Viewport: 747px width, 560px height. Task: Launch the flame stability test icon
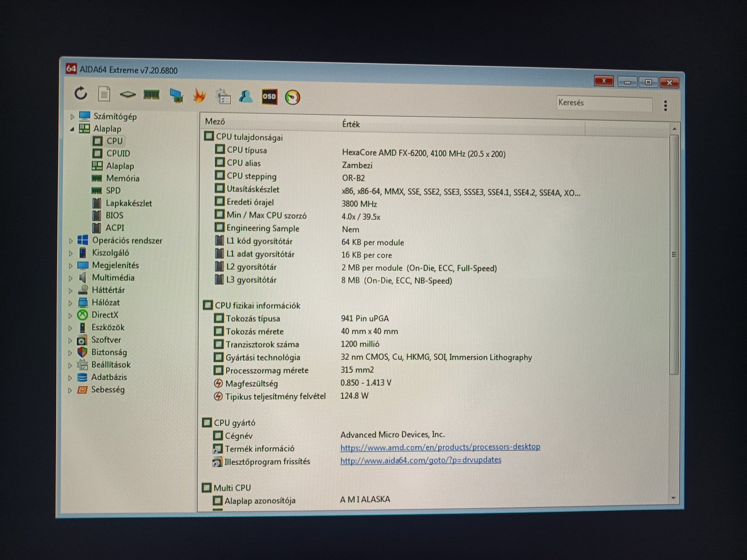click(x=199, y=96)
